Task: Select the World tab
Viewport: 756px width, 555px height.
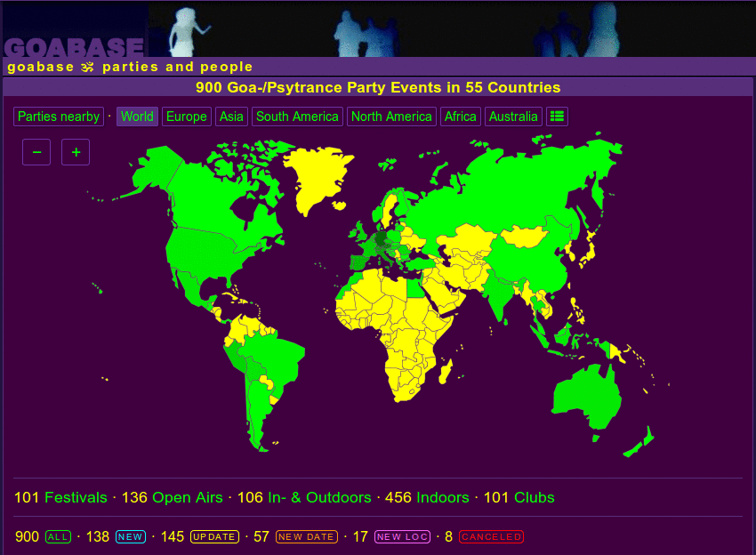Action: [137, 117]
